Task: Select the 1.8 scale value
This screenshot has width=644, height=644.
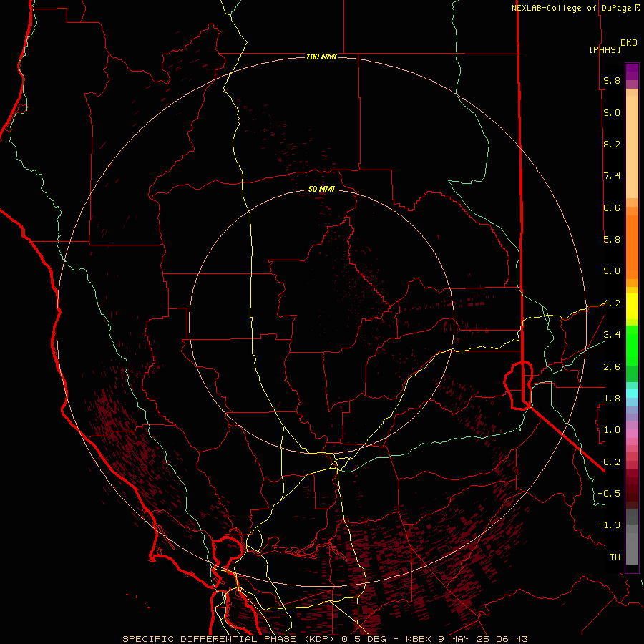Action: [612, 399]
